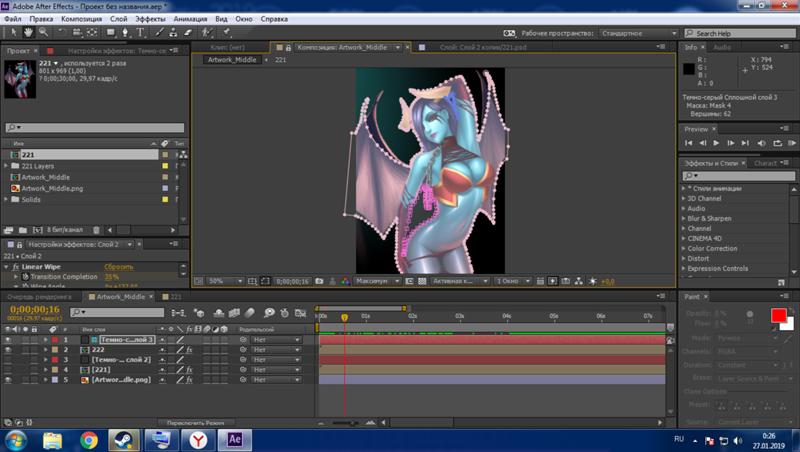Open the Файл menu
The image size is (800, 452).
[13, 19]
